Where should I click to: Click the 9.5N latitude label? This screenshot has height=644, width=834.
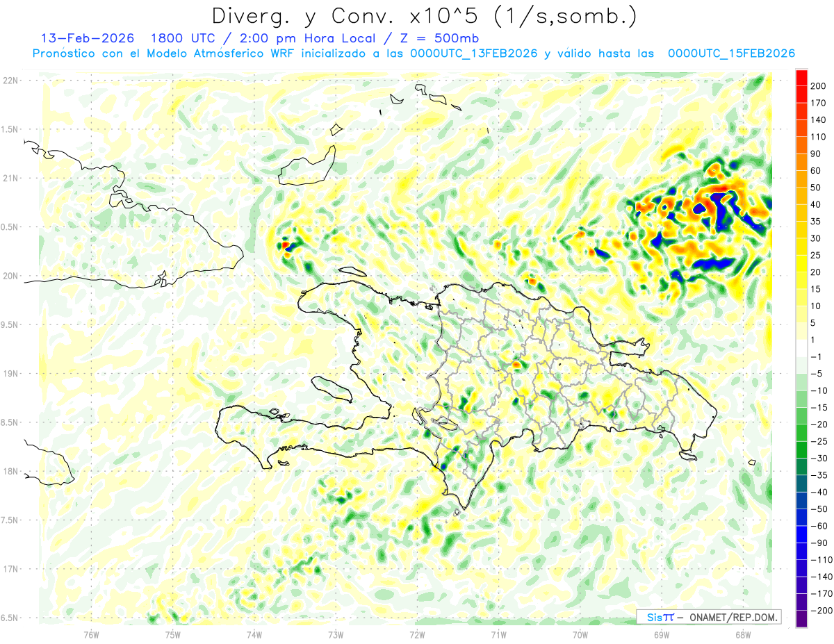(x=10, y=324)
